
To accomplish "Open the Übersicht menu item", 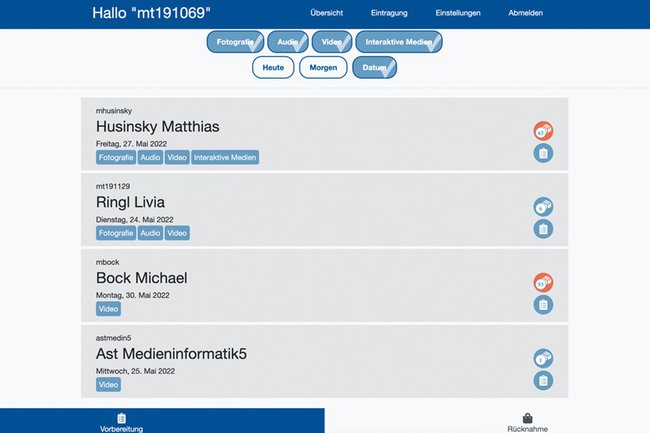I will 327,13.
